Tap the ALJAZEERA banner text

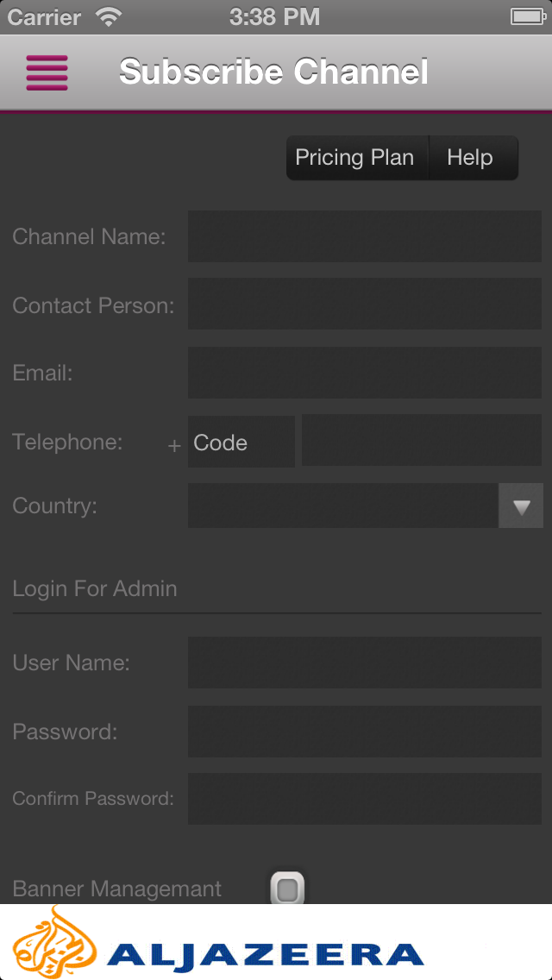pyautogui.click(x=265, y=954)
